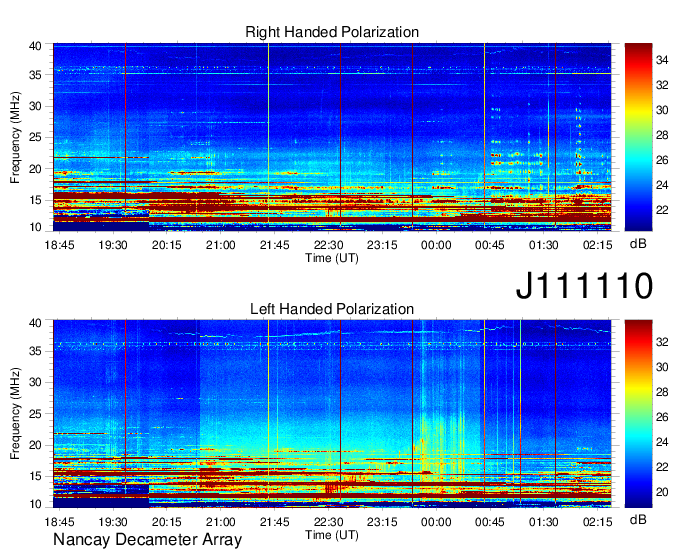Click the '22' value on the Right Handed color bar scale
This screenshot has height=552, width=680.
[x=662, y=210]
